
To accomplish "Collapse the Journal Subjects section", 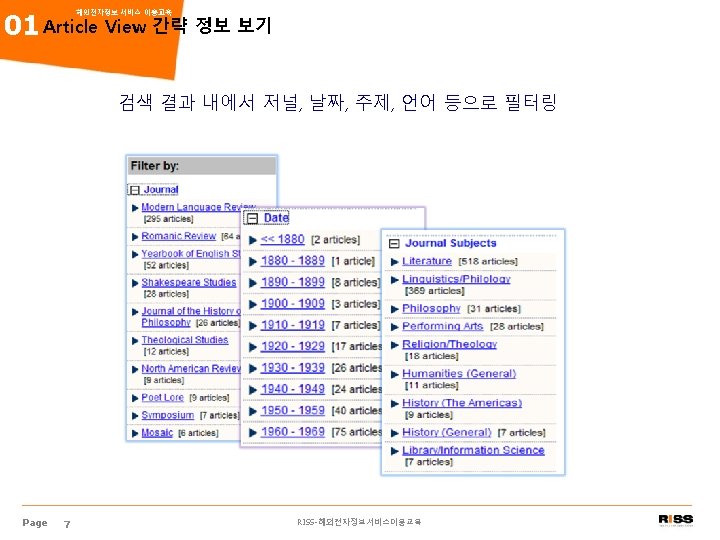I will point(394,243).
